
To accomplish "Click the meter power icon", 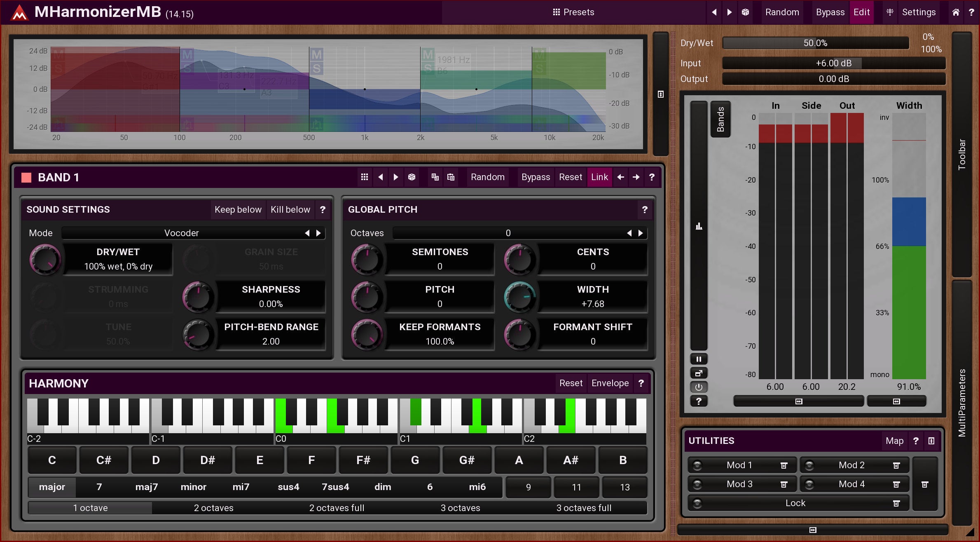I will coord(699,387).
